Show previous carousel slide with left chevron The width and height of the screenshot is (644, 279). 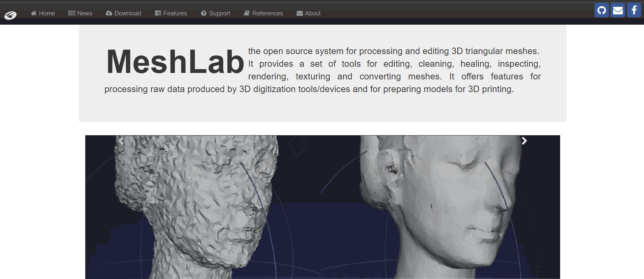121,141
